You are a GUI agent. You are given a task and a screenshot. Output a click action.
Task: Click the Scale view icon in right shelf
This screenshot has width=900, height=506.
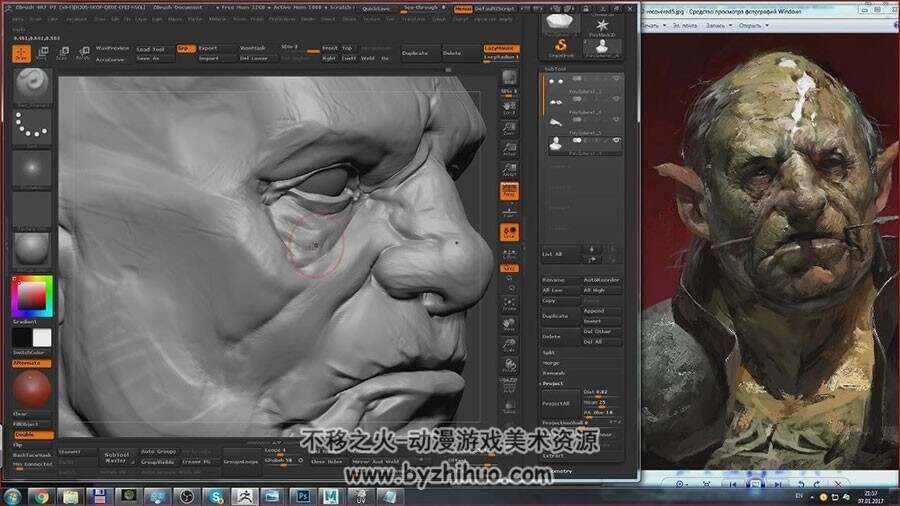coord(509,345)
